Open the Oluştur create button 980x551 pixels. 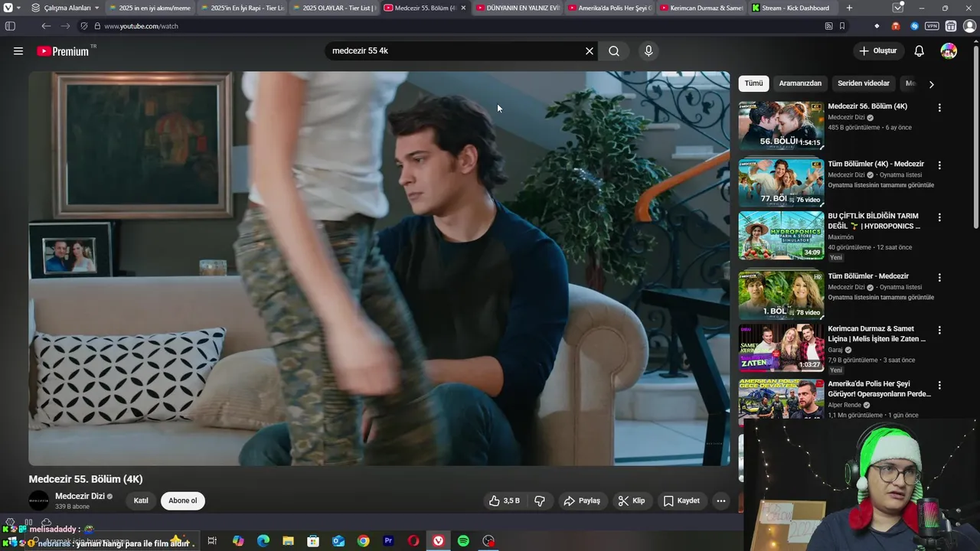coord(877,51)
